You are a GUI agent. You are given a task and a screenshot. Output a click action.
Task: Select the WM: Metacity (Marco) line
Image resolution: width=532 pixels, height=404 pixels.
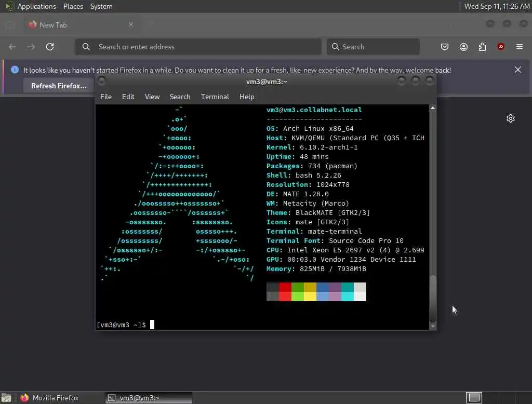(308, 203)
